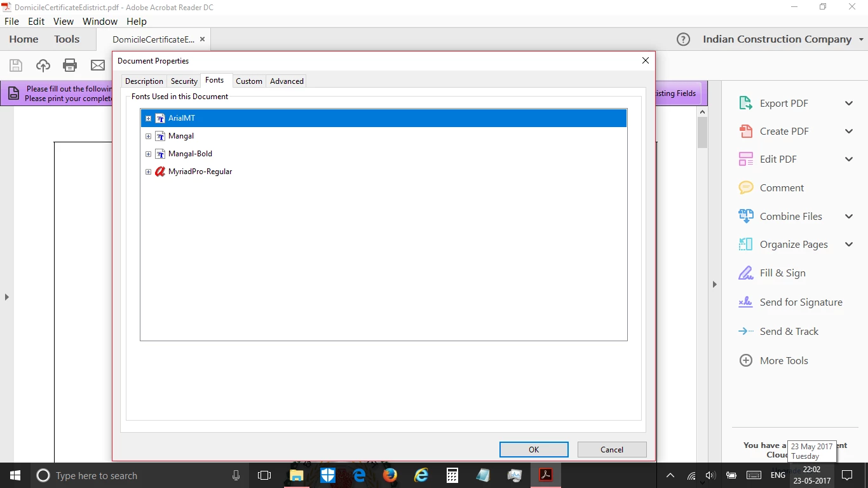Open Indian Construction Company account dropdown
This screenshot has height=488, width=868.
[x=862, y=39]
